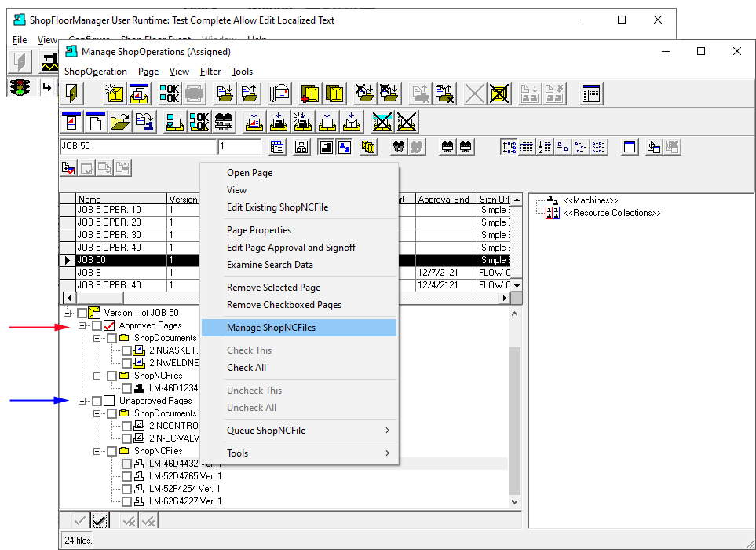The width and height of the screenshot is (756, 550).
Task: Select Open Page in context menu
Action: [x=299, y=173]
